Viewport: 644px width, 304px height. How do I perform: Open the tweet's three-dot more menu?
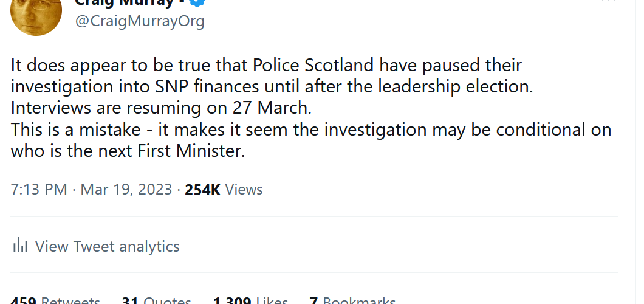click(x=609, y=2)
